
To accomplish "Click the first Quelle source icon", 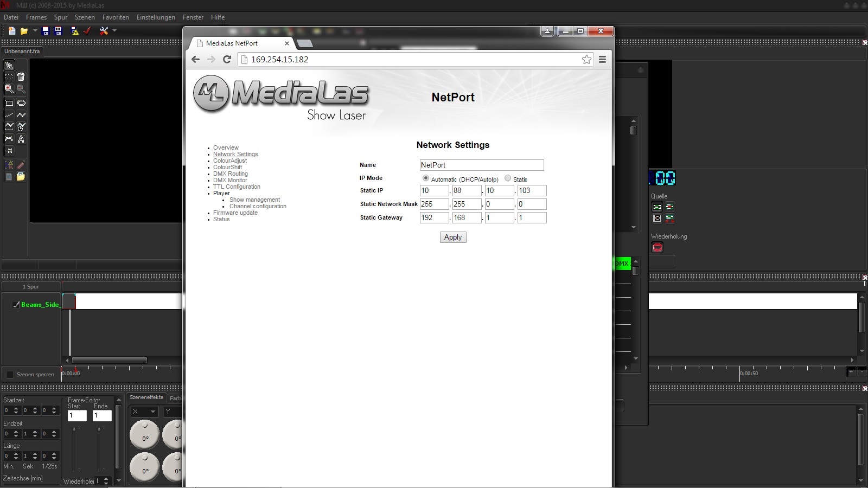I will (x=657, y=207).
